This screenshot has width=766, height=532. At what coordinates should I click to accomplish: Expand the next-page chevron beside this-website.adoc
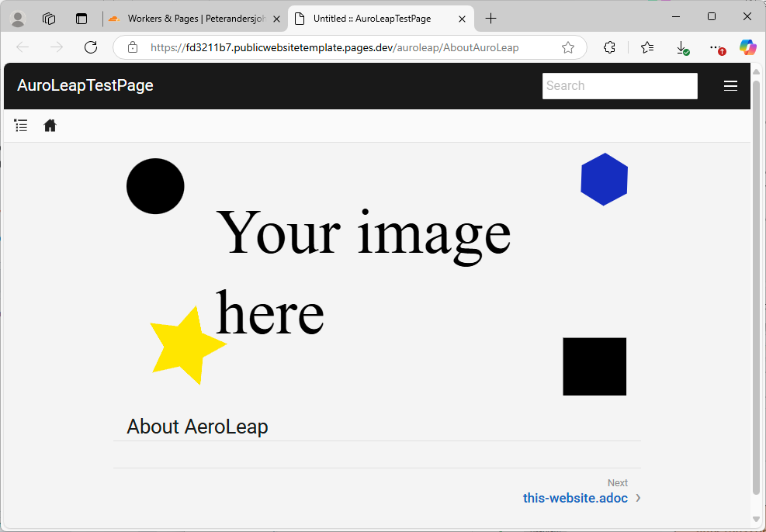(x=638, y=499)
